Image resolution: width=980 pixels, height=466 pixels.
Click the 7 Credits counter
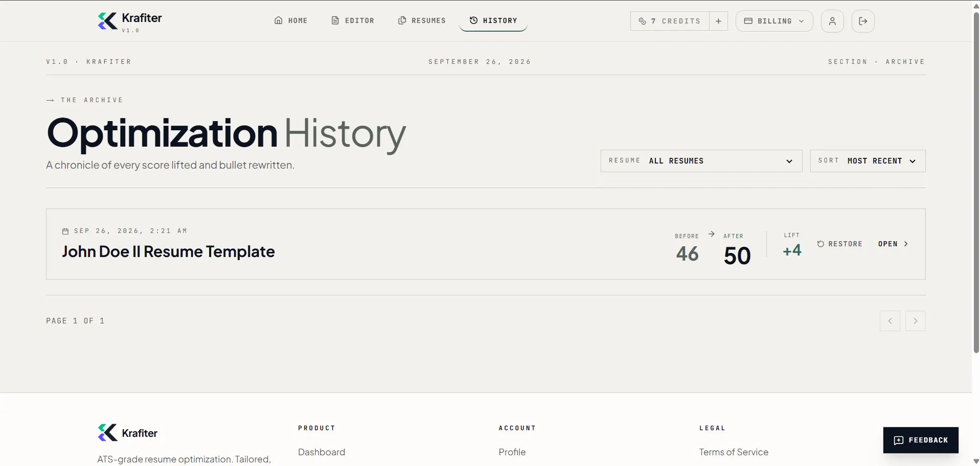coord(670,21)
